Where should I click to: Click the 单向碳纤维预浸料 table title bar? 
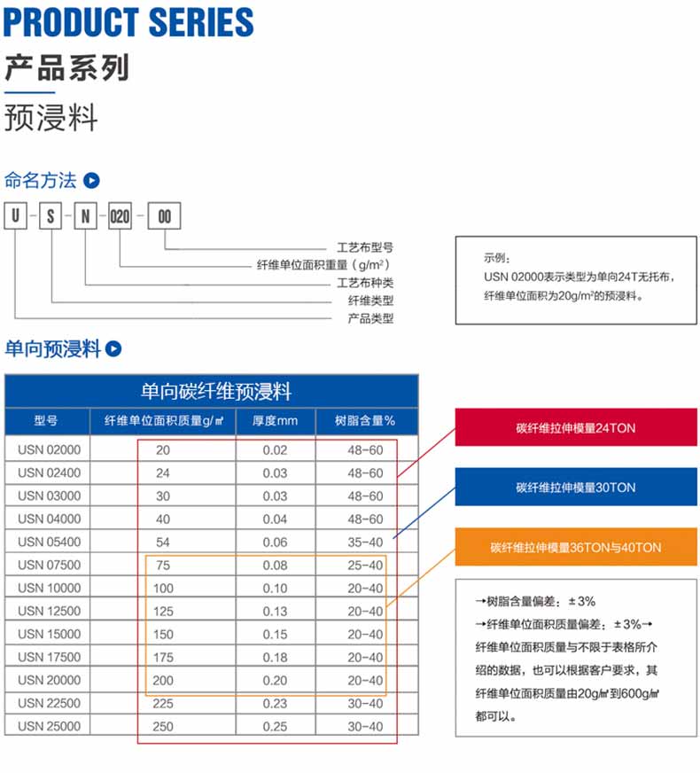pos(212,391)
